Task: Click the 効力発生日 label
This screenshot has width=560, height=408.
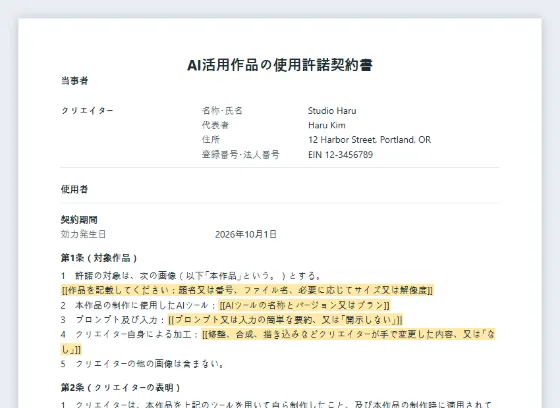Action: (x=83, y=234)
